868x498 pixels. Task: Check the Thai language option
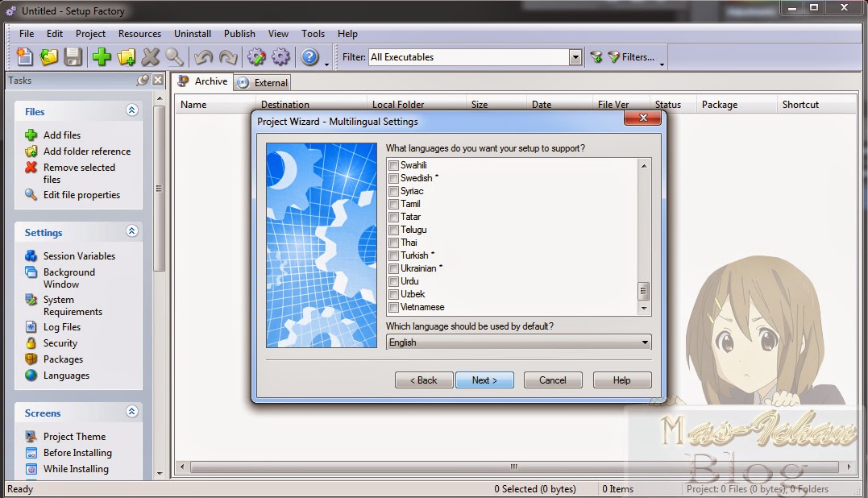[393, 242]
